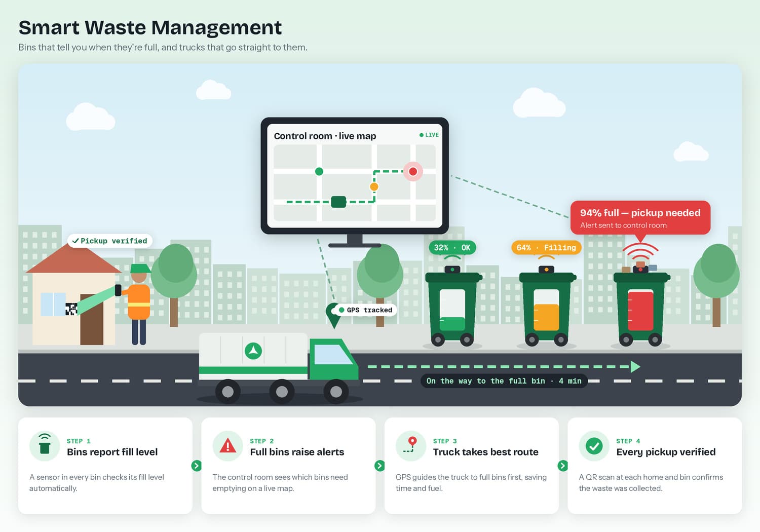The image size is (760, 532).
Task: Select the dark green GPS location pin above the truck
Action: 333,316
